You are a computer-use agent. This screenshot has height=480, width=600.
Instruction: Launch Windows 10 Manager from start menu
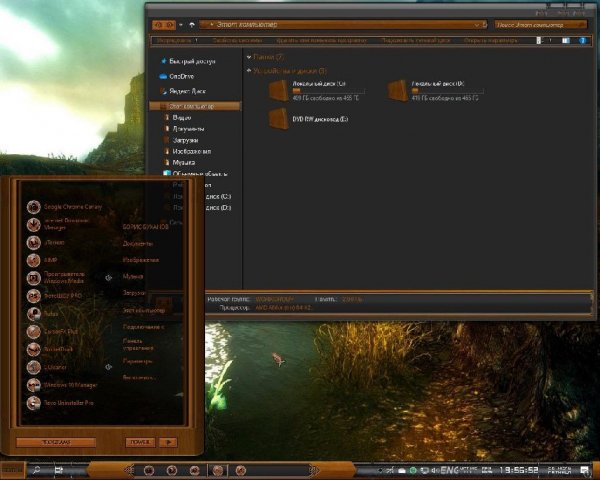pos(62,385)
